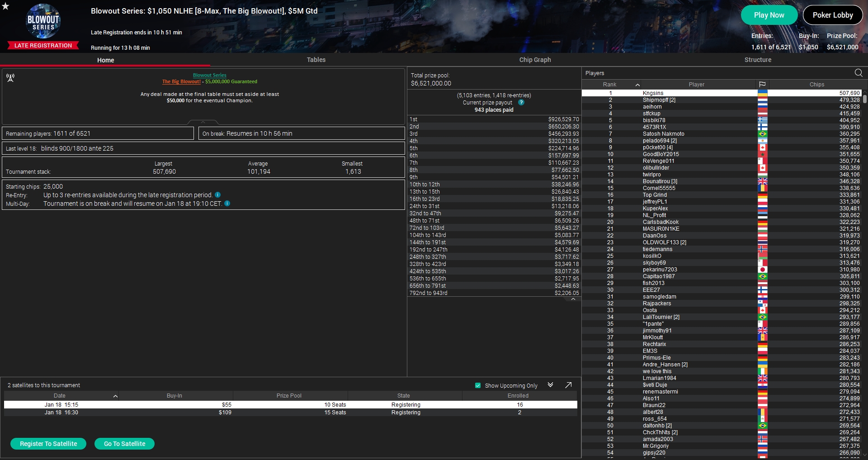This screenshot has width=868, height=460.
Task: Click the 1st place payout row
Action: coord(494,119)
